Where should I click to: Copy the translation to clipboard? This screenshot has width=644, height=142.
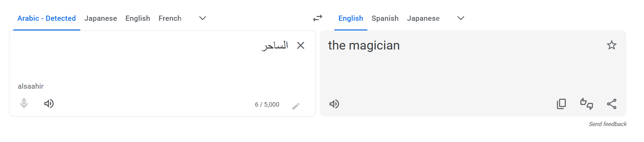[x=561, y=104]
